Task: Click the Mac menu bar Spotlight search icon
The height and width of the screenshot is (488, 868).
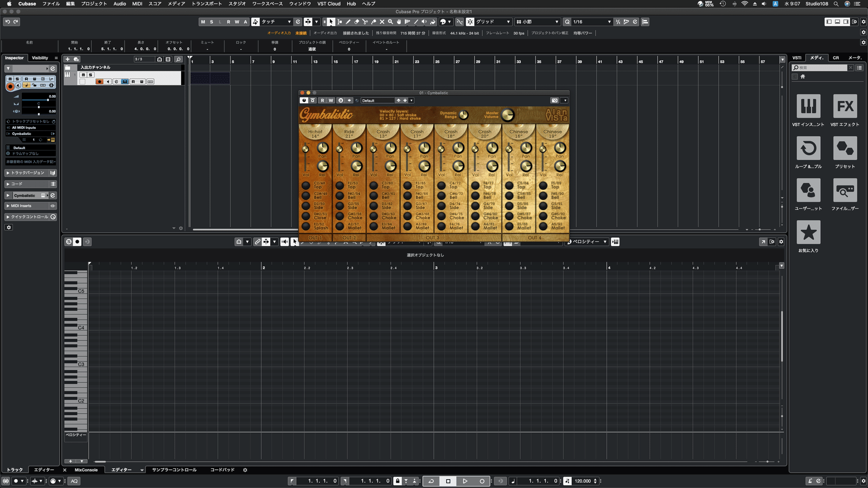Action: [836, 4]
